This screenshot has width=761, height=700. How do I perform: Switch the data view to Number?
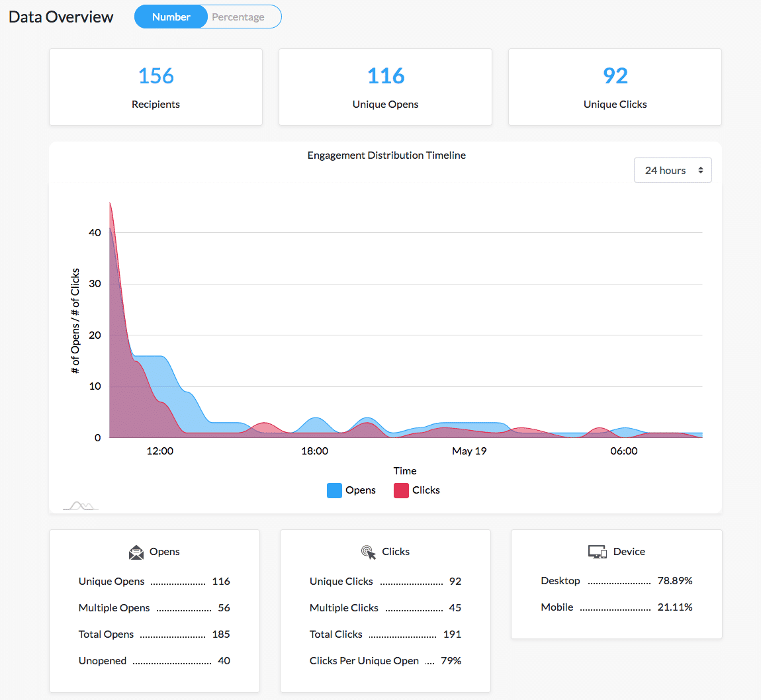pyautogui.click(x=171, y=17)
